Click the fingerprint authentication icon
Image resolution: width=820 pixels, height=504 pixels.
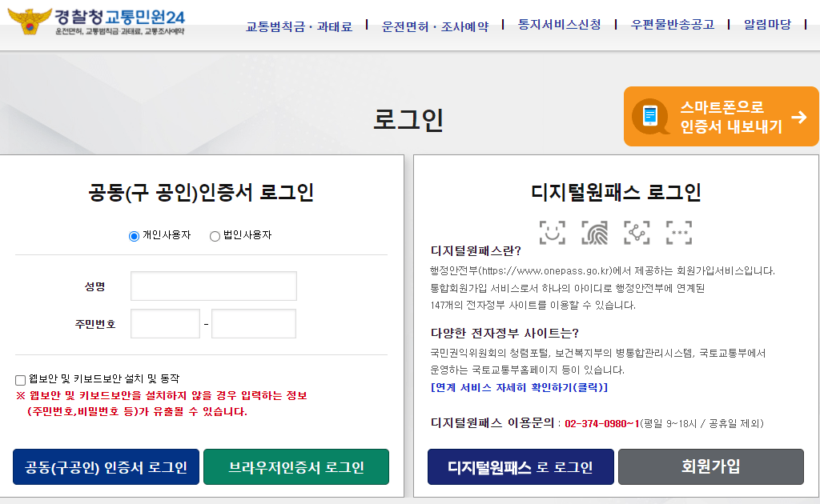595,233
